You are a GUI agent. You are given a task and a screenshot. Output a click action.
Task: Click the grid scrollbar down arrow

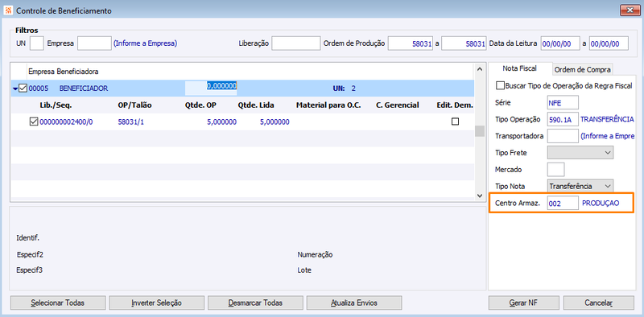click(x=479, y=196)
